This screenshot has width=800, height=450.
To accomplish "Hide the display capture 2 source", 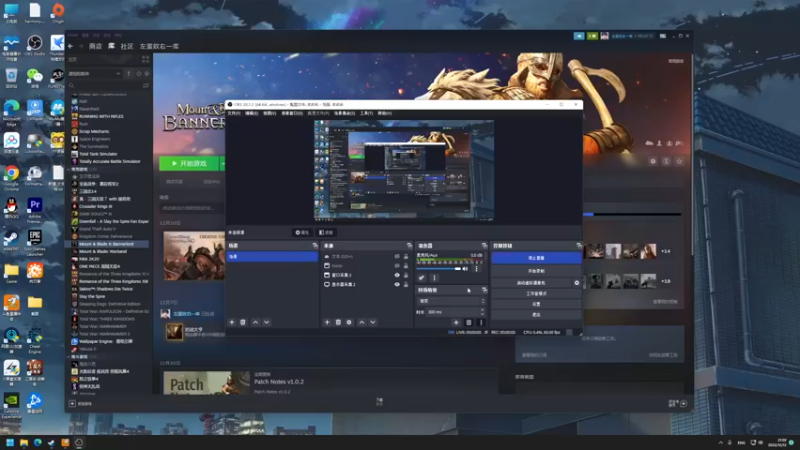I will pyautogui.click(x=397, y=284).
